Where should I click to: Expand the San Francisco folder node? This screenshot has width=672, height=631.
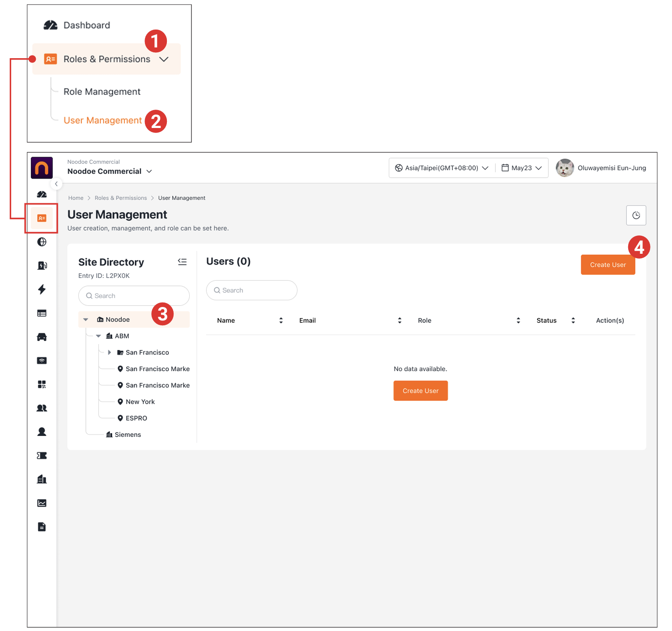click(109, 353)
